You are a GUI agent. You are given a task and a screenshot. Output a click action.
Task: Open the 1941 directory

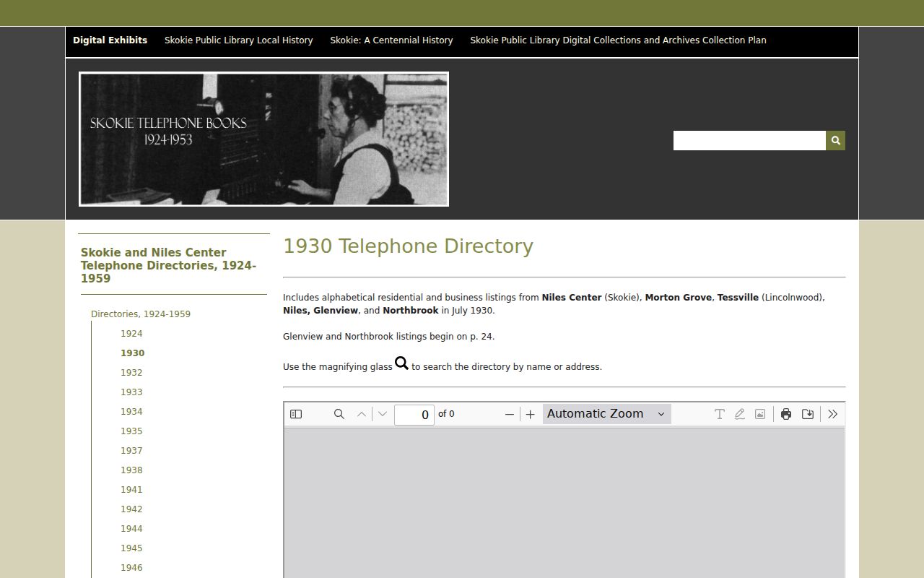[x=131, y=490]
